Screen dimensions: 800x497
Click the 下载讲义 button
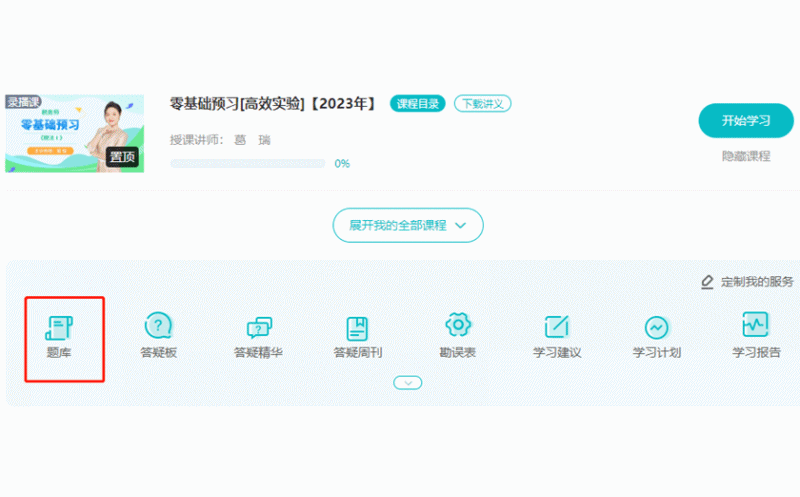click(x=483, y=104)
